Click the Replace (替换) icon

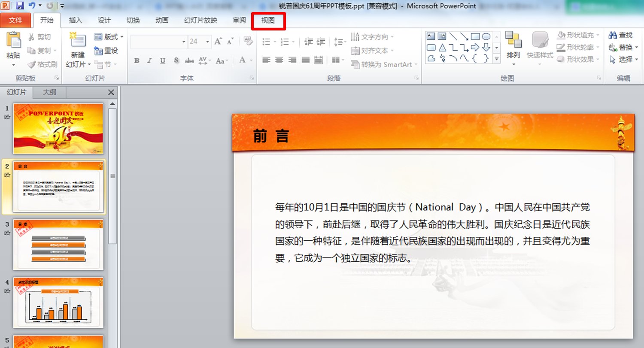coord(621,47)
